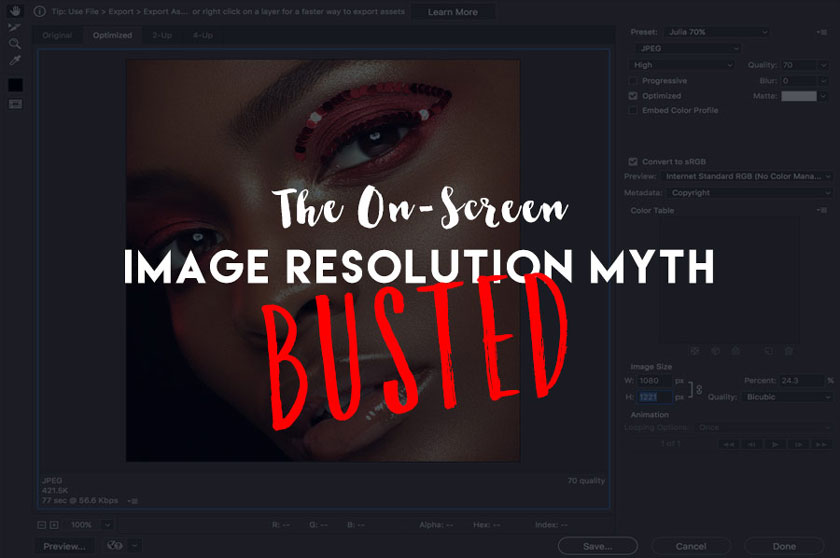The width and height of the screenshot is (840, 558).
Task: Select the Hand tool
Action: [15, 13]
